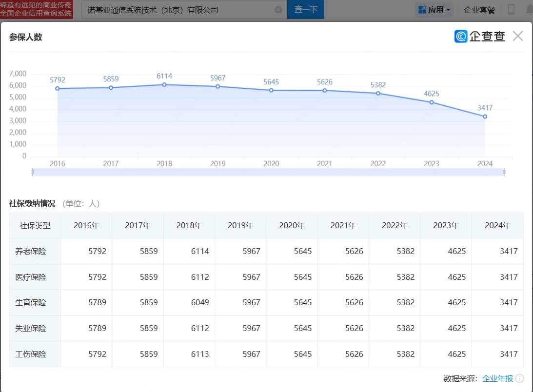Screen dimensions: 533x392
Task: Close the 参保人数 dialog
Action: pos(517,36)
